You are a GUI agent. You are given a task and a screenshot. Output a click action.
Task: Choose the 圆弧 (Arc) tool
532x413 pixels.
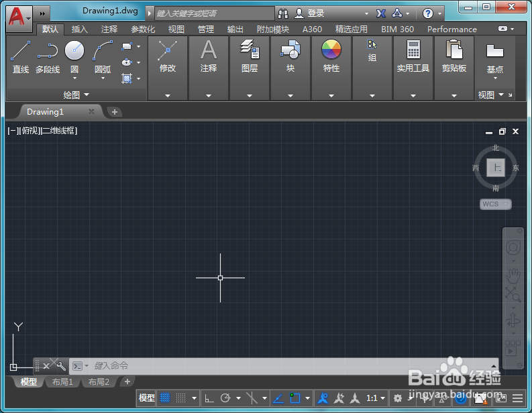102,51
